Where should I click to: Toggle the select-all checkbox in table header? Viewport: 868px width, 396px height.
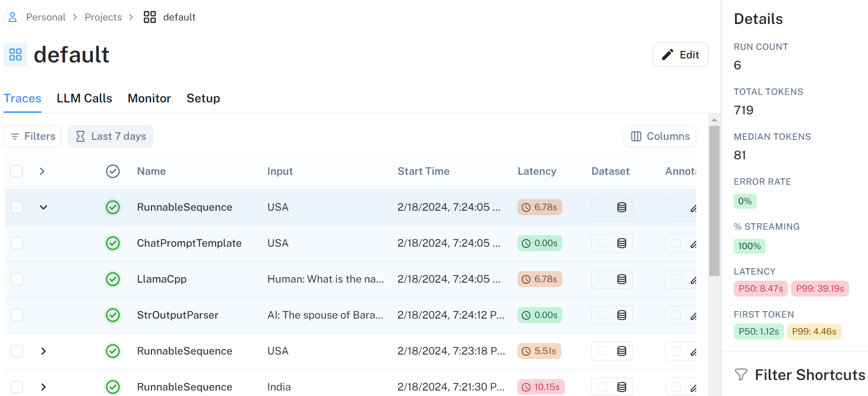tap(17, 171)
